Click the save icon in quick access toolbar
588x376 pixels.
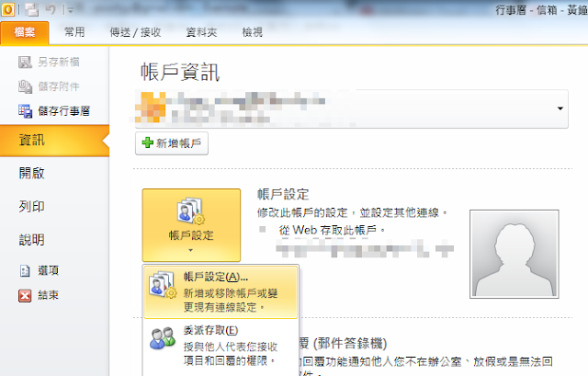31,10
